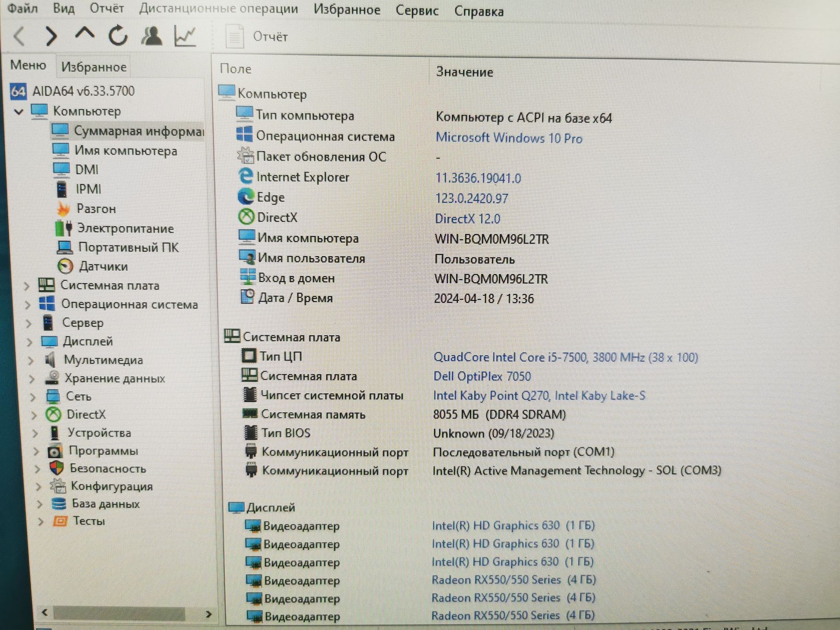Open the graph chart toolbar icon
The width and height of the screenshot is (840, 630).
[185, 36]
